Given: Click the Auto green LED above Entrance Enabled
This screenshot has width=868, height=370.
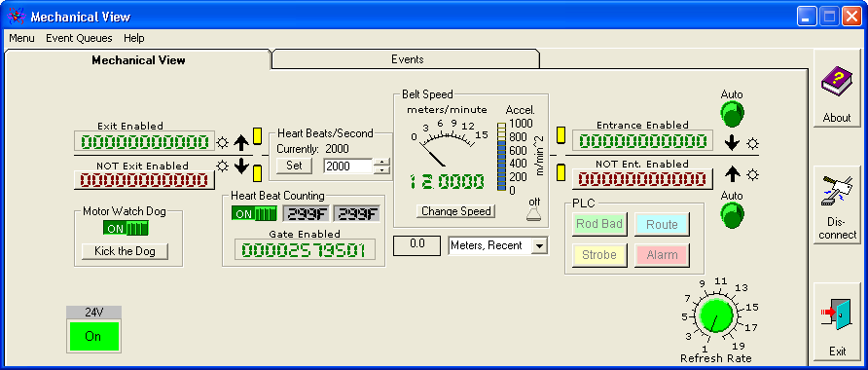Looking at the screenshot, I should (x=733, y=114).
